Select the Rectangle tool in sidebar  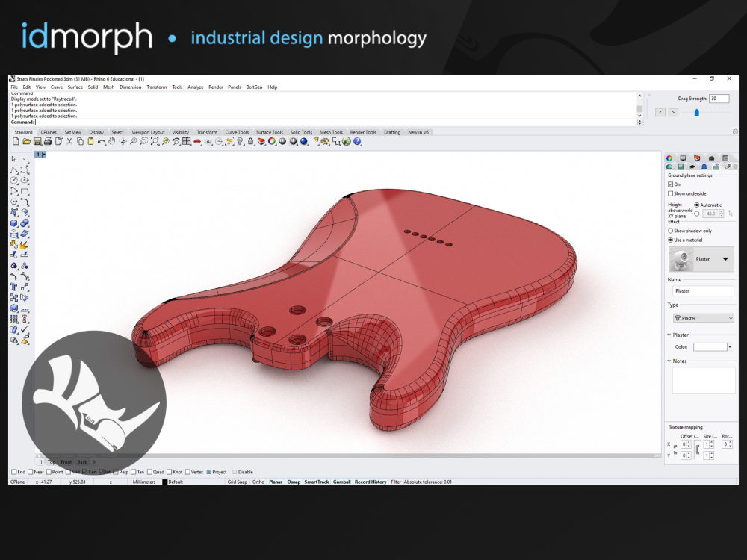(x=25, y=191)
